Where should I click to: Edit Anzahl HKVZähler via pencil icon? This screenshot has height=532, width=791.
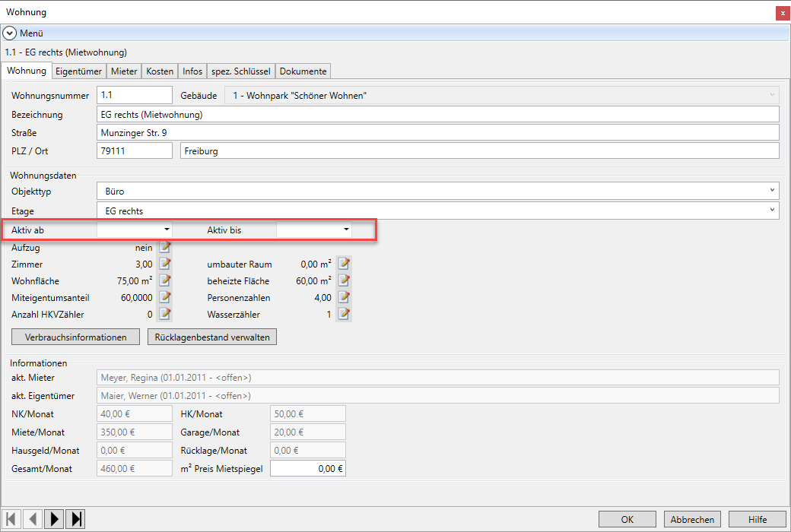pyautogui.click(x=165, y=314)
